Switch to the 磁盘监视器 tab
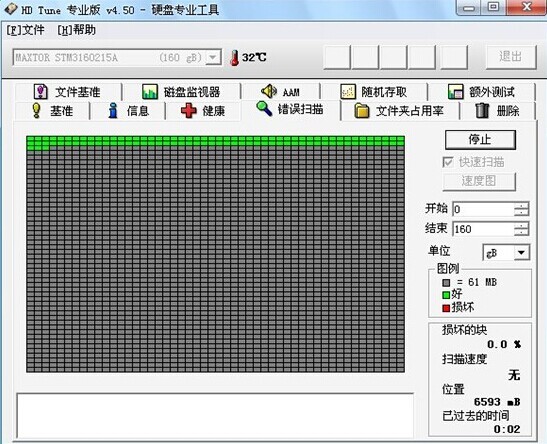 point(181,92)
